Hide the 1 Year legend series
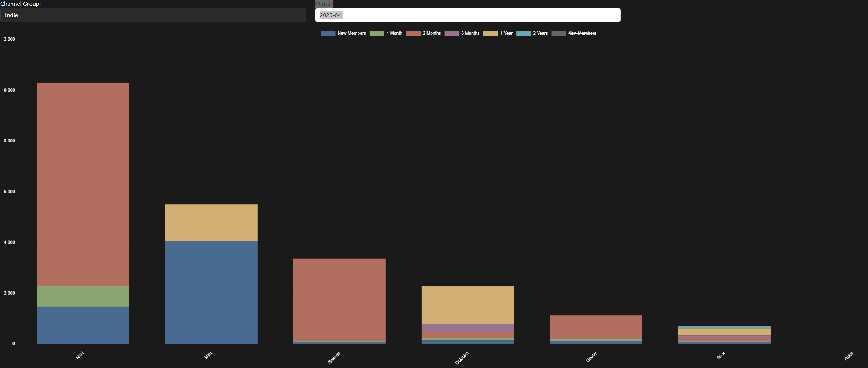The image size is (868, 368). pyautogui.click(x=506, y=33)
